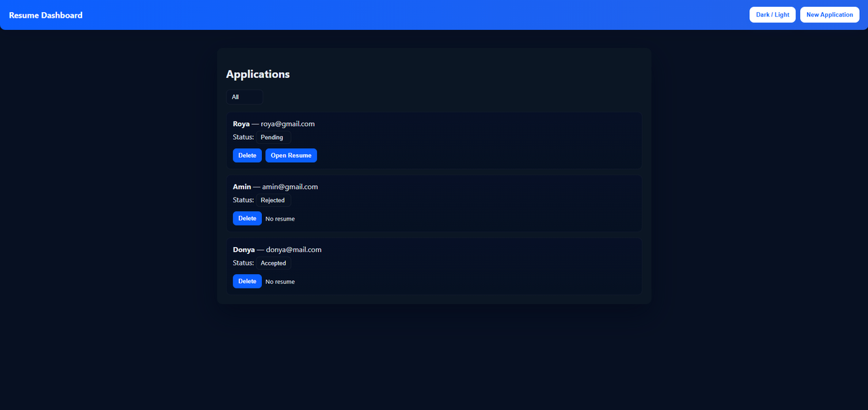Open Resume for Roya

click(x=291, y=155)
